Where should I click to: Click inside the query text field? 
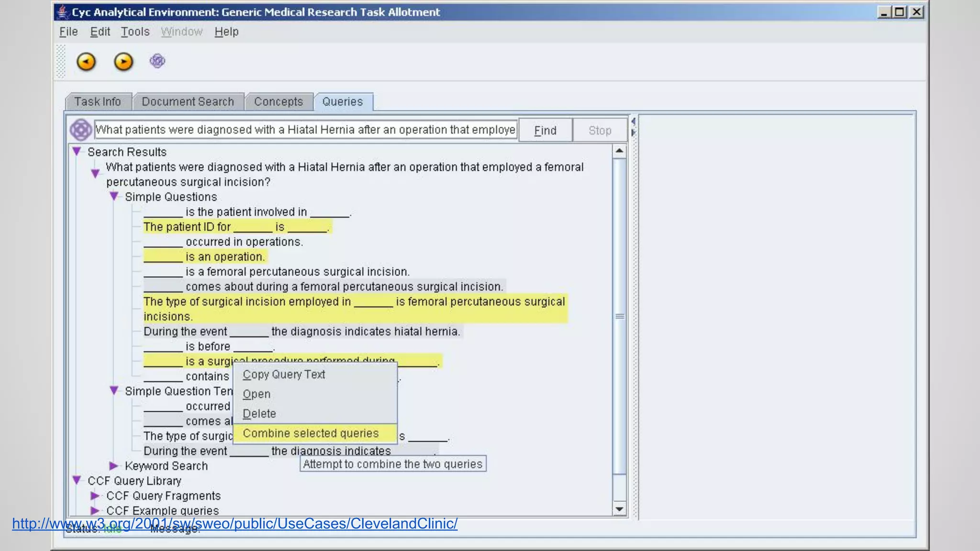[x=306, y=130]
